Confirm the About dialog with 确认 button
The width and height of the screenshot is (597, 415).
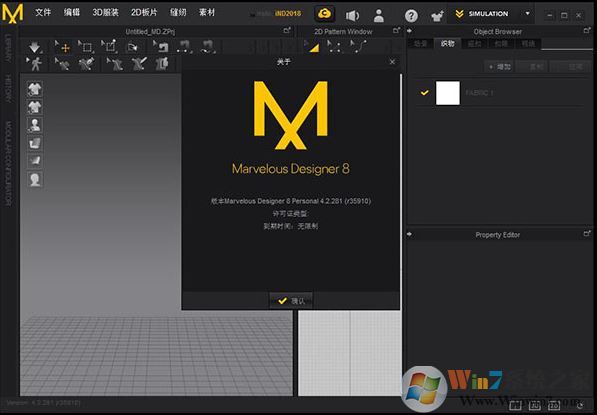tap(291, 301)
